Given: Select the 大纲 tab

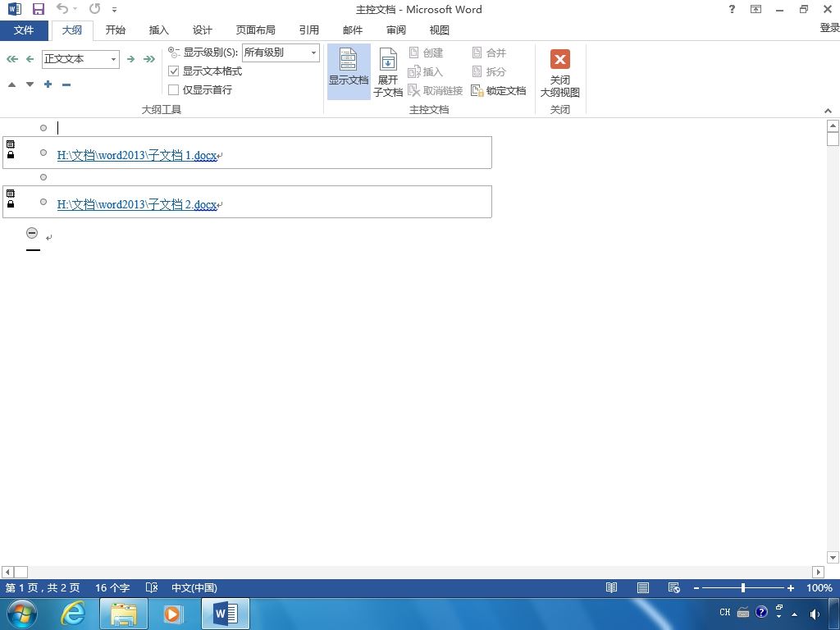Looking at the screenshot, I should (72, 30).
